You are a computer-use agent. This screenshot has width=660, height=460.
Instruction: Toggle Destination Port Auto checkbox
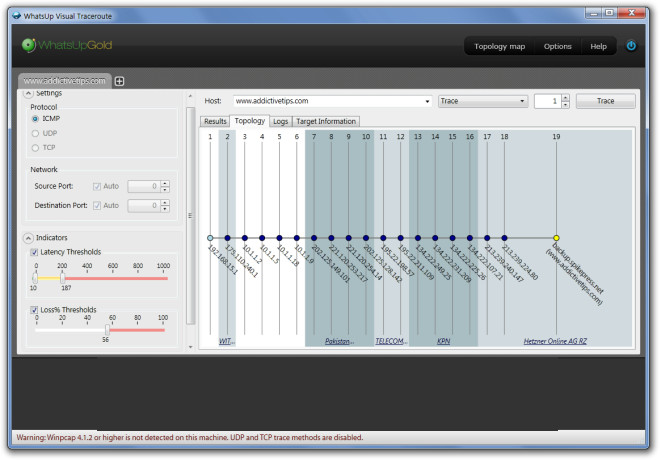point(97,205)
